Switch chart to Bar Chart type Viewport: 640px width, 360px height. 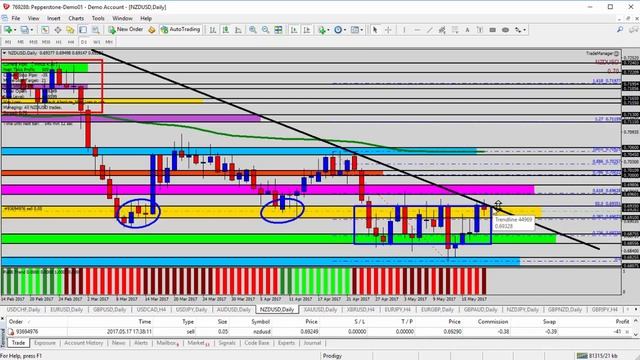[213, 30]
